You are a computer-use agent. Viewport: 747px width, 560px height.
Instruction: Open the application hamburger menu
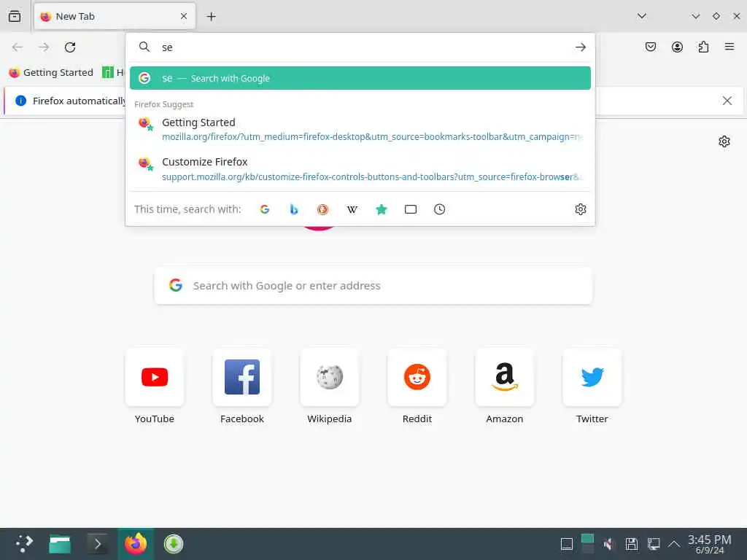[729, 47]
